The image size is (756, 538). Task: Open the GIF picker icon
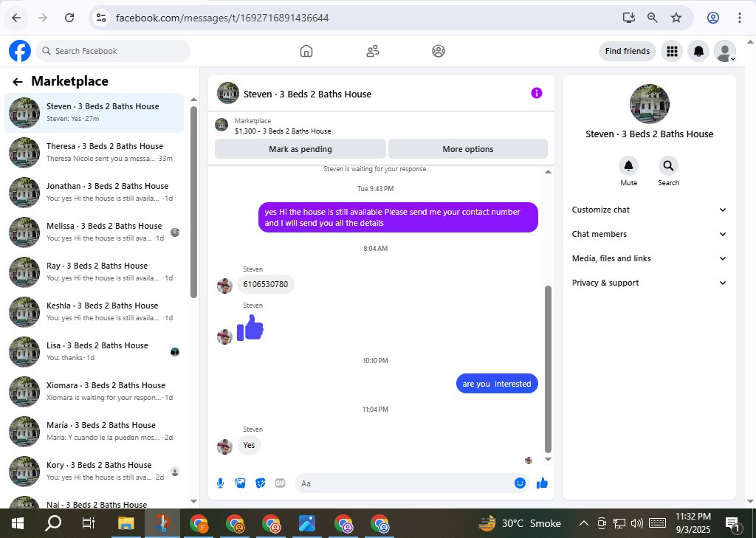click(x=280, y=483)
